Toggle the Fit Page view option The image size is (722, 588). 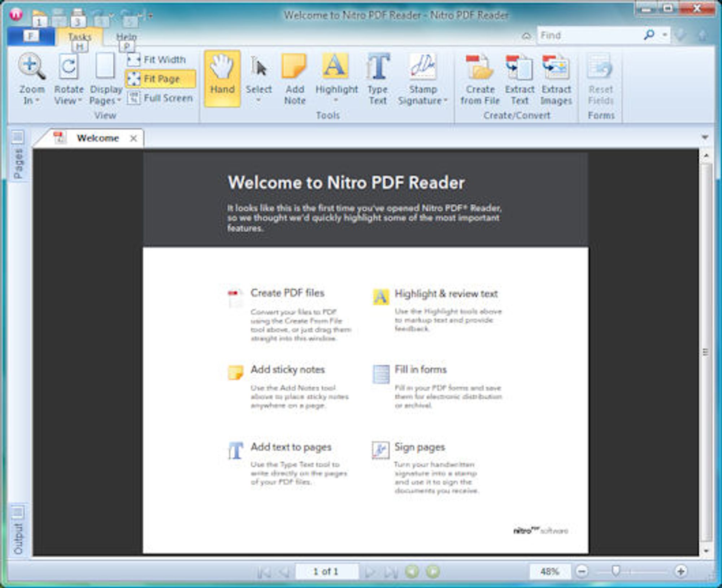(x=161, y=79)
